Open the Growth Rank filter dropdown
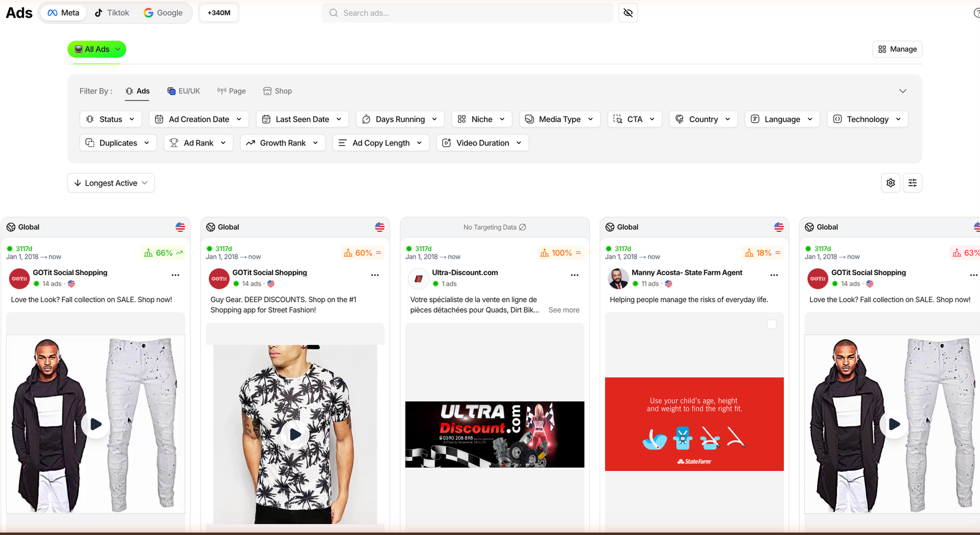The image size is (980, 535). point(283,143)
